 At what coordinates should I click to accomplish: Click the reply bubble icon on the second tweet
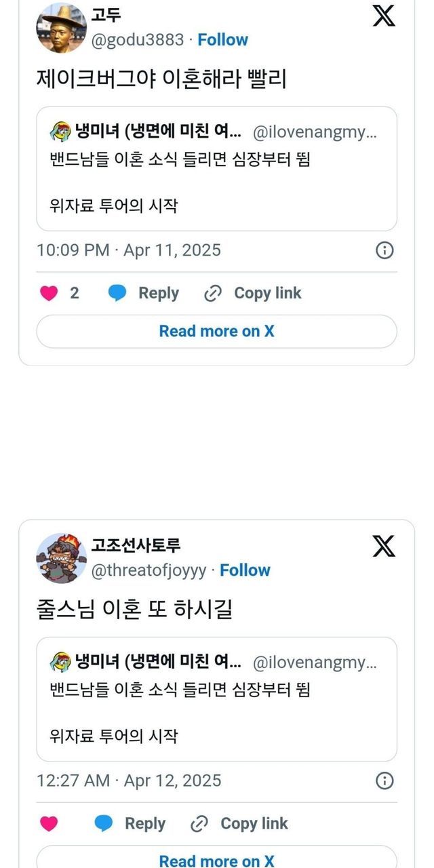coord(104,823)
